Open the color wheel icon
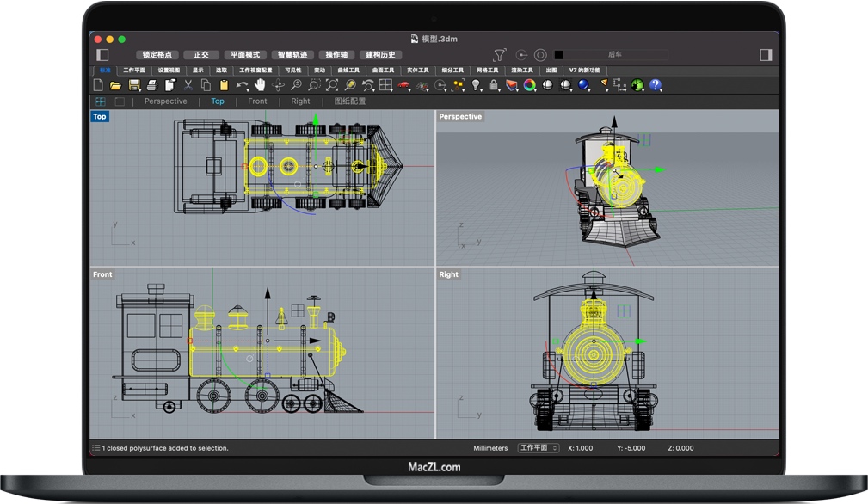Screen dimensions: 868x504 click(529, 85)
